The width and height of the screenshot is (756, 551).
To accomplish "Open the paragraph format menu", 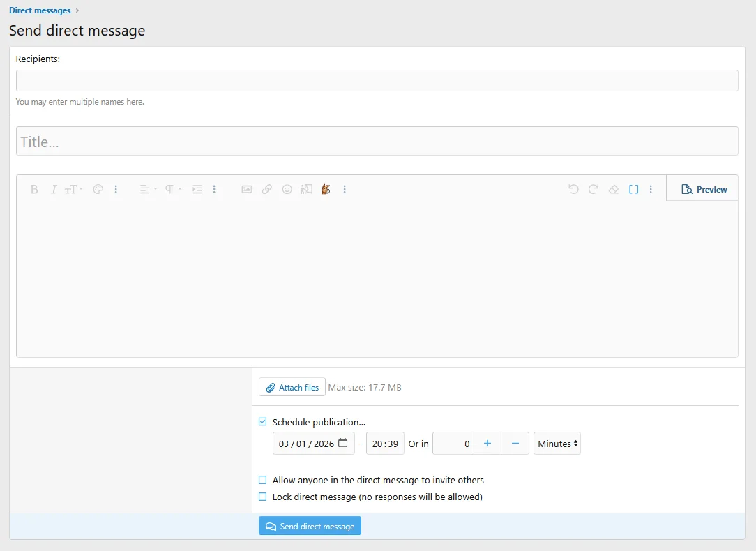I will [171, 189].
